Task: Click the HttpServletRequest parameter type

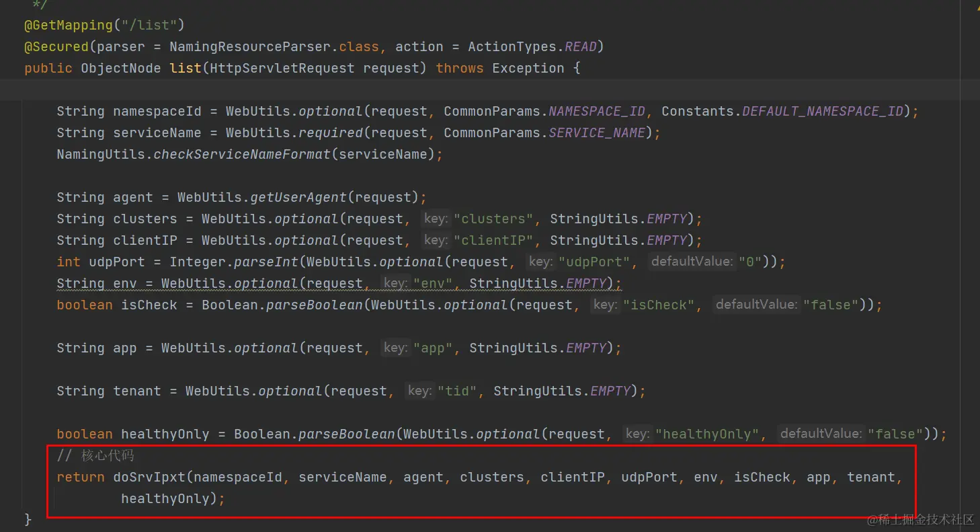Action: (x=282, y=68)
